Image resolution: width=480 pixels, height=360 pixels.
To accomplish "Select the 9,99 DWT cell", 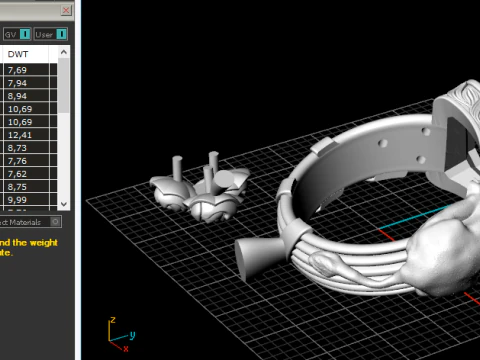I will (26, 200).
